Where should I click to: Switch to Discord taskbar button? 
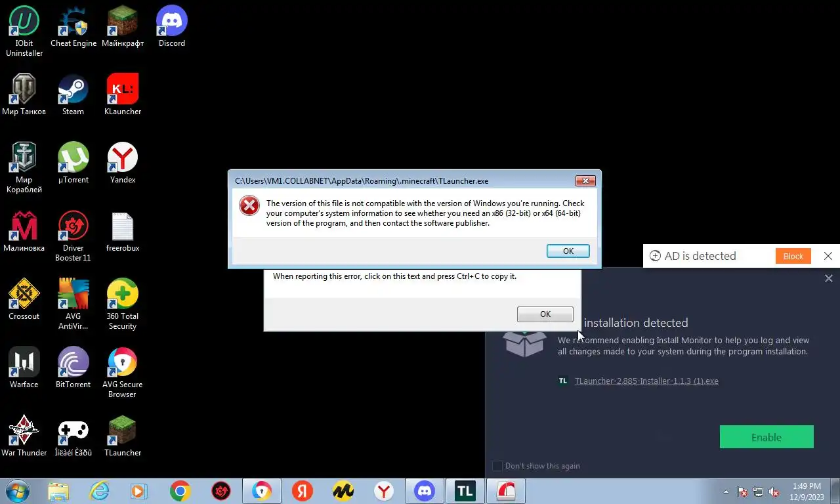(425, 491)
